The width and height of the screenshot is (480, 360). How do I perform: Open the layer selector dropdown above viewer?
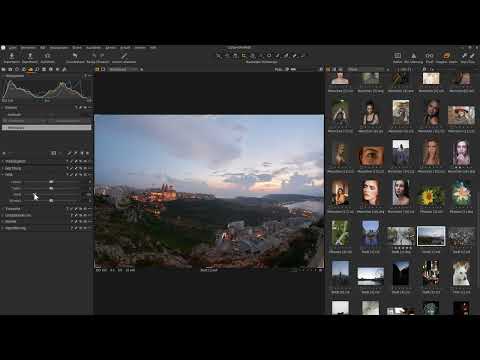point(123,69)
